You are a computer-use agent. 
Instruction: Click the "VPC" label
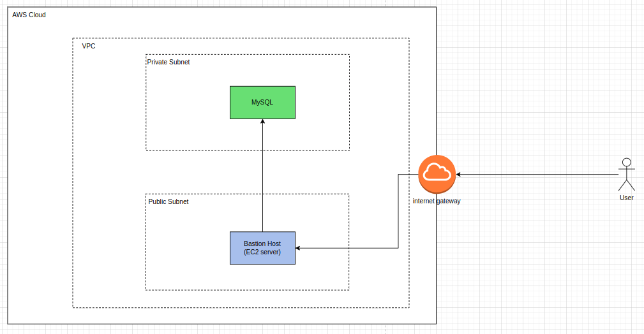(89, 46)
